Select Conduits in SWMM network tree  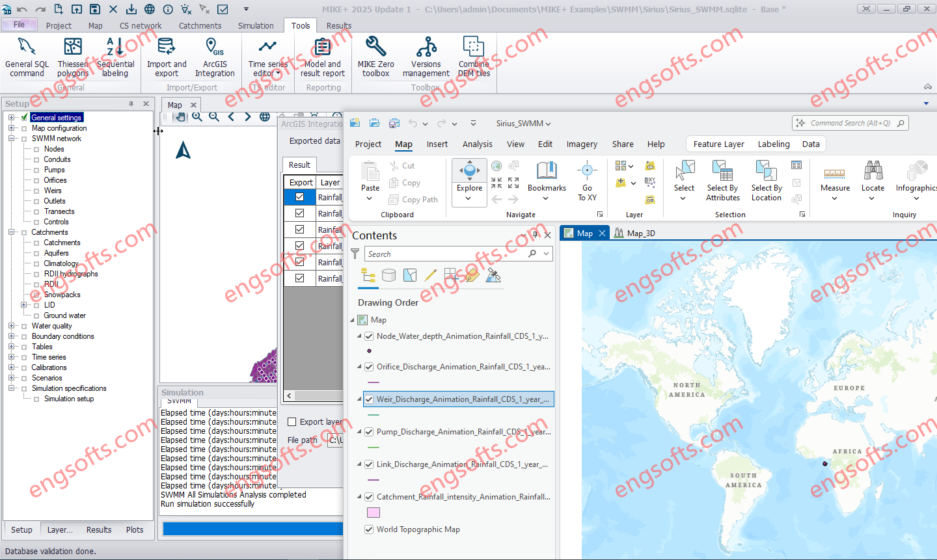click(57, 159)
